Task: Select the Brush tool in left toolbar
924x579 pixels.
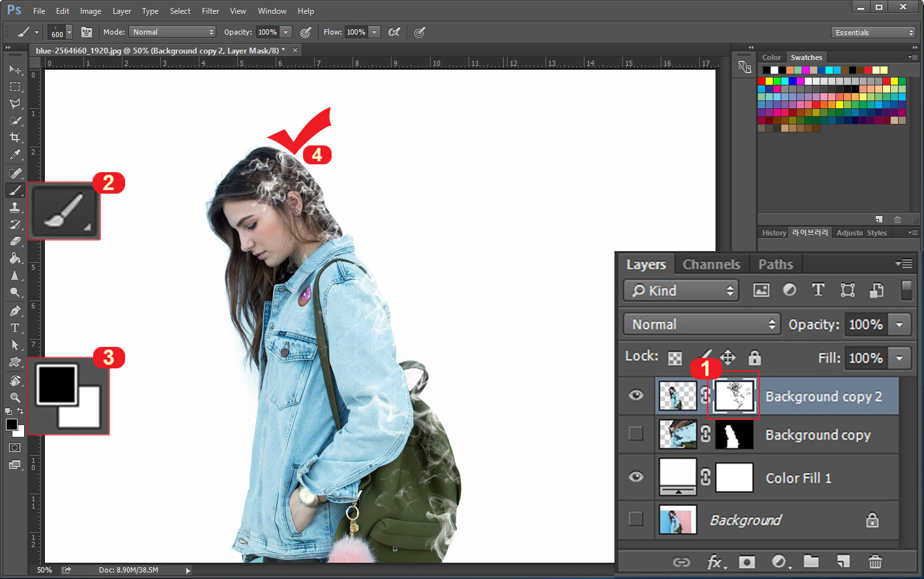Action: [x=15, y=190]
